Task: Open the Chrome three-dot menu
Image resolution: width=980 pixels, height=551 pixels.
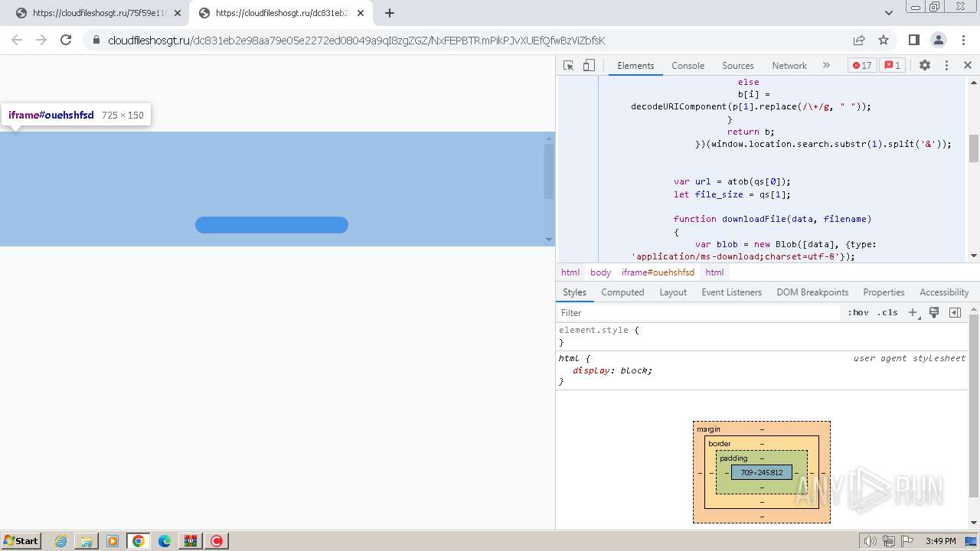Action: point(962,40)
